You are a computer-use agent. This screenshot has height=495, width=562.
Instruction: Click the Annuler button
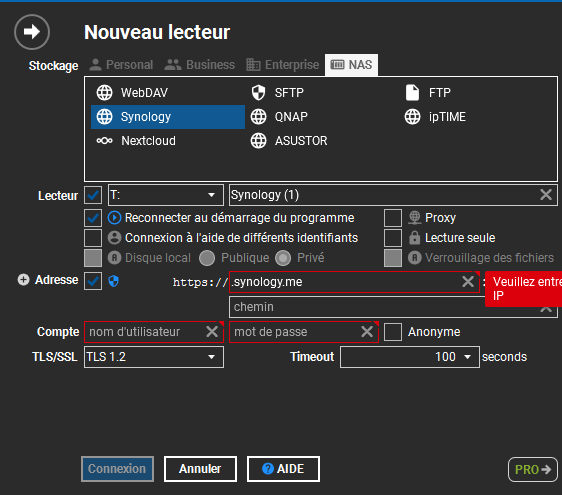pos(200,469)
